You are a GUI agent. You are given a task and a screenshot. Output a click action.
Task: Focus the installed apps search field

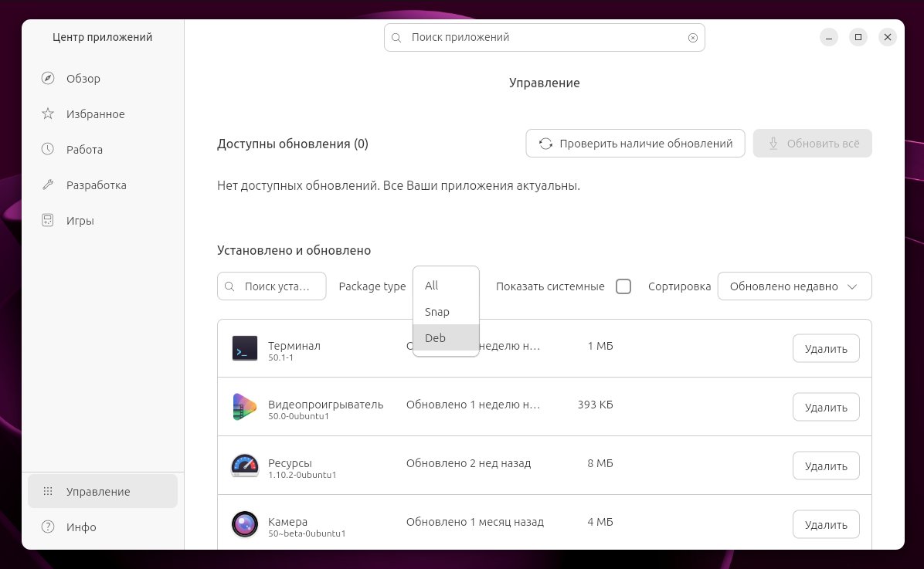[x=271, y=286]
